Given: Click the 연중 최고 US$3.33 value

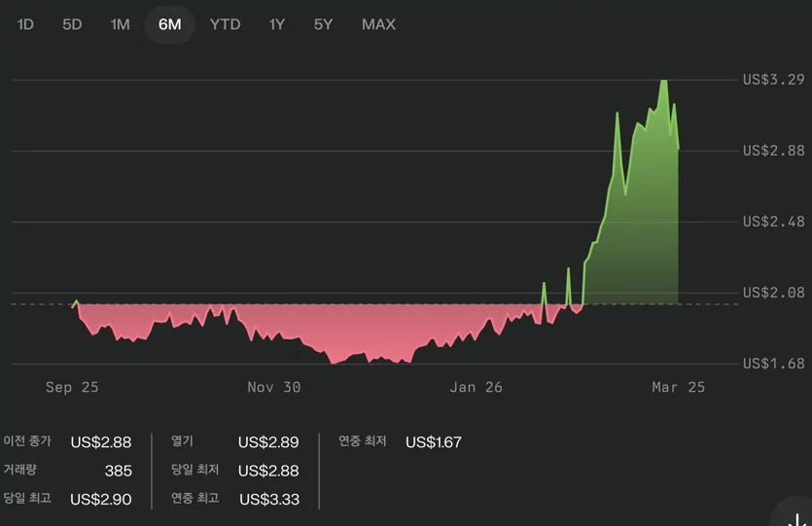Looking at the screenshot, I should [x=269, y=500].
